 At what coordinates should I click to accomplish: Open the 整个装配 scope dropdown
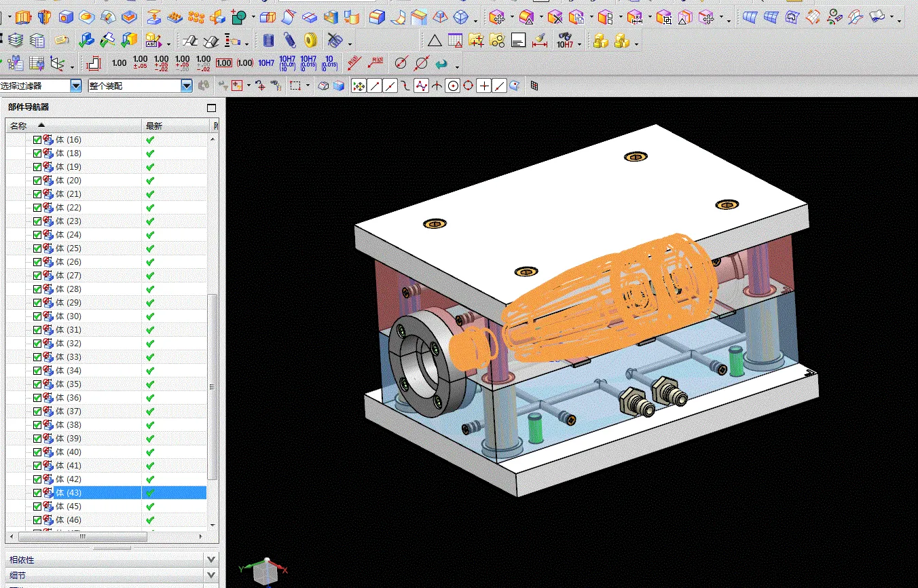tap(187, 86)
